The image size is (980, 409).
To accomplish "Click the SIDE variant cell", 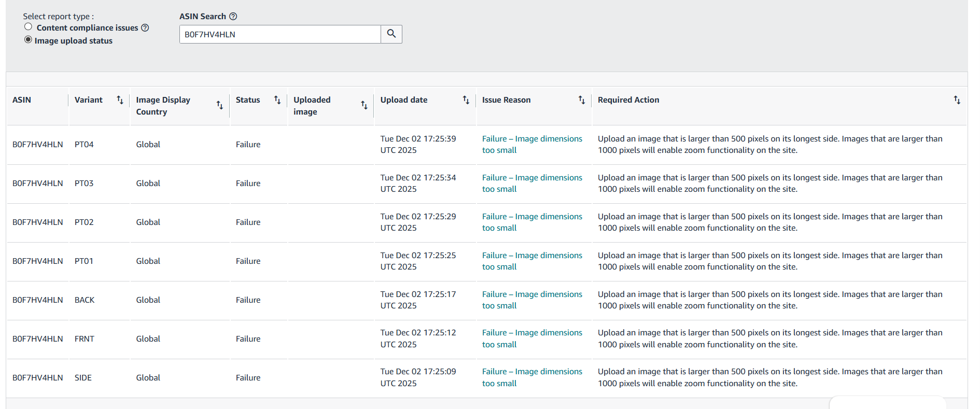I will (83, 378).
